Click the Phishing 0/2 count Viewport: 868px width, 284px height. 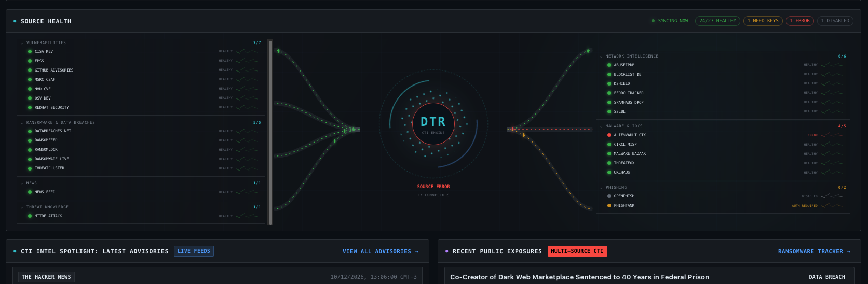(x=842, y=188)
